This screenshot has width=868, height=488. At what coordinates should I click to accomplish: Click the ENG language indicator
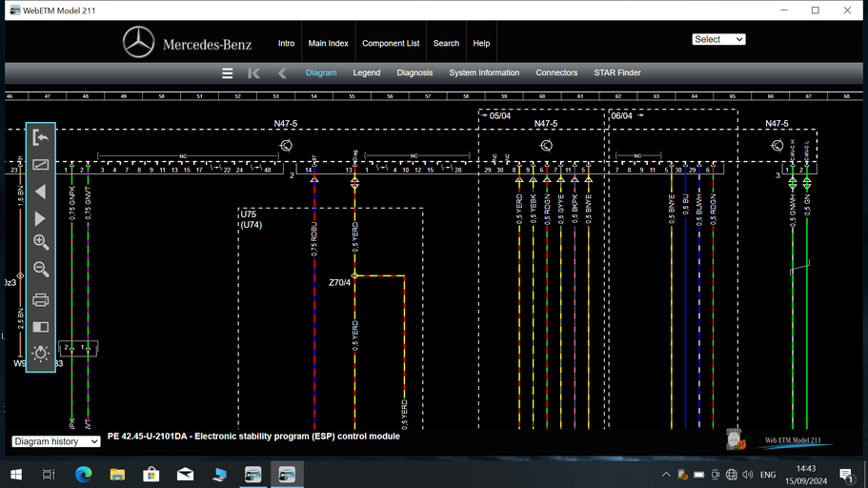pos(768,475)
